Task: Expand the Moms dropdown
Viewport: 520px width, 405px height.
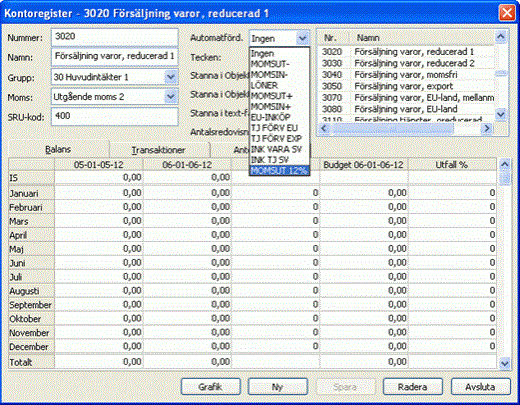Action: (x=171, y=97)
